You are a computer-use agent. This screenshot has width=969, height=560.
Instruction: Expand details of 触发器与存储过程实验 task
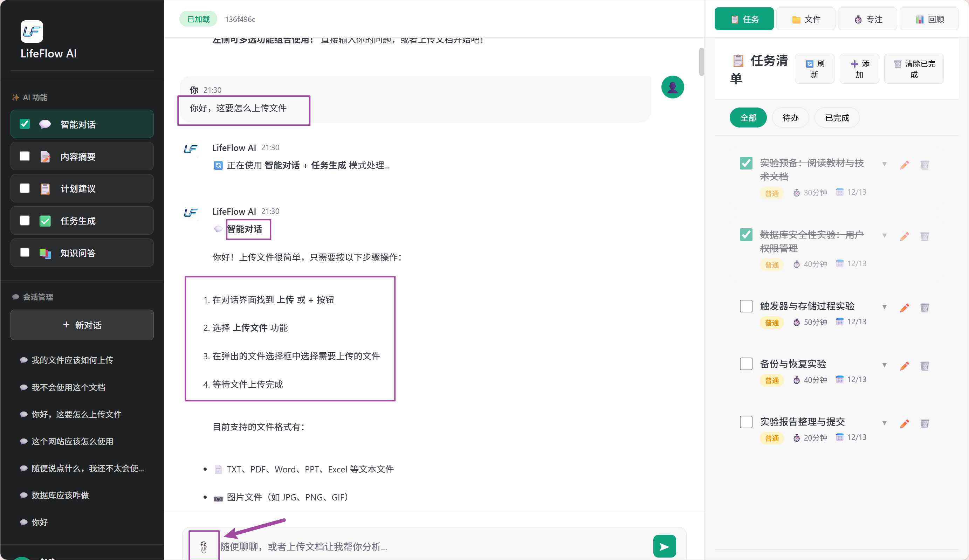(x=884, y=307)
